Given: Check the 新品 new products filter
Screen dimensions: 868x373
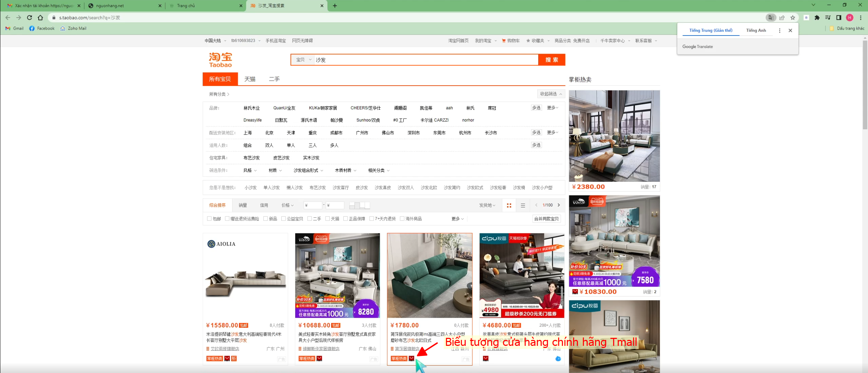Looking at the screenshot, I should (266, 219).
